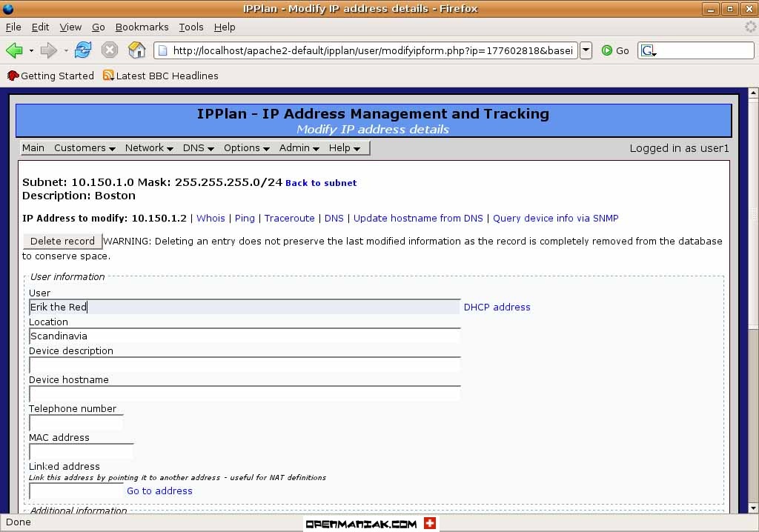Click the Linked address input field
Image resolution: width=759 pixels, height=532 pixels.
(x=76, y=491)
